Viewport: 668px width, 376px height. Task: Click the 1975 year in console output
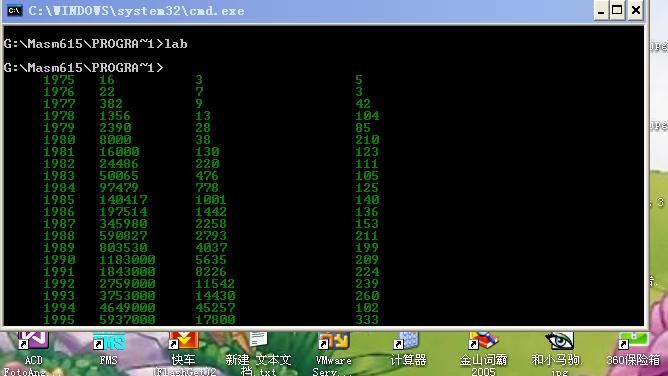pos(59,80)
